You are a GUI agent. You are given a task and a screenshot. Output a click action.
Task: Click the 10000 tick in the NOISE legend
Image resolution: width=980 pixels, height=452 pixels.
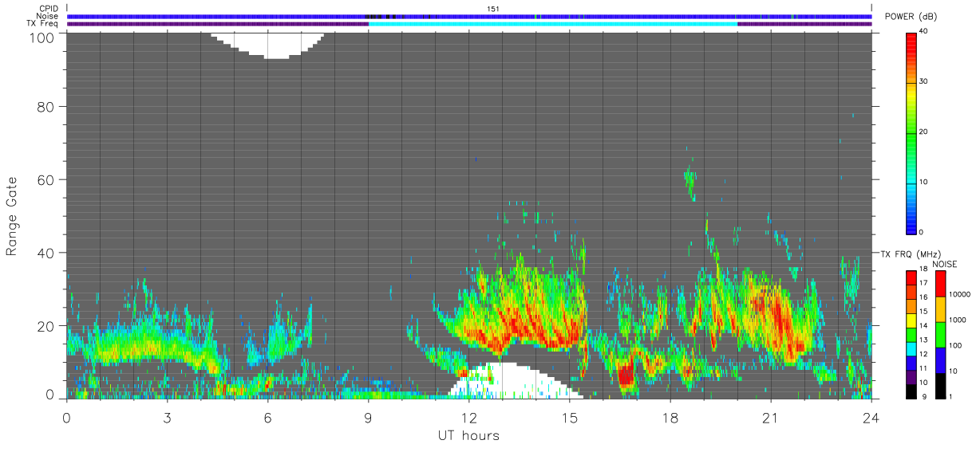(959, 294)
